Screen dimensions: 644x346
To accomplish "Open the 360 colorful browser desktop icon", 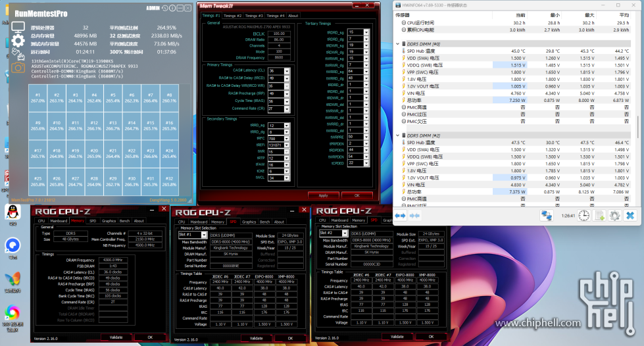I will [12, 312].
